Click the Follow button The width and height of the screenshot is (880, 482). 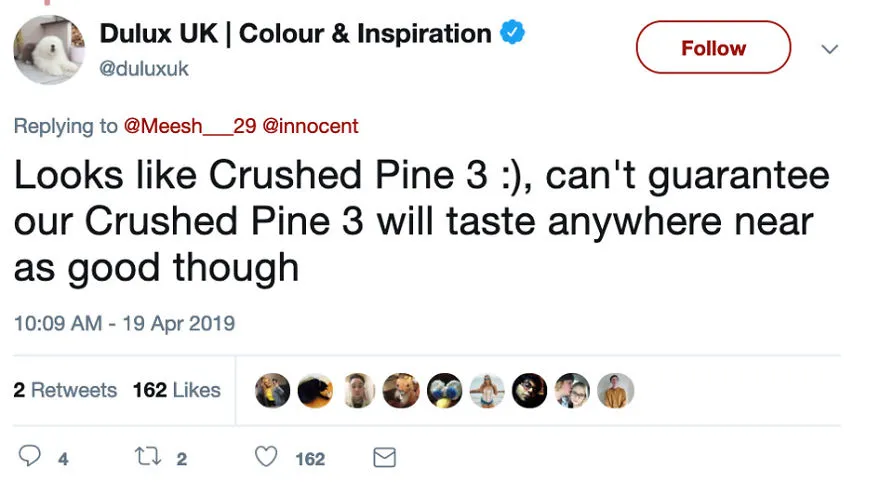(x=713, y=48)
